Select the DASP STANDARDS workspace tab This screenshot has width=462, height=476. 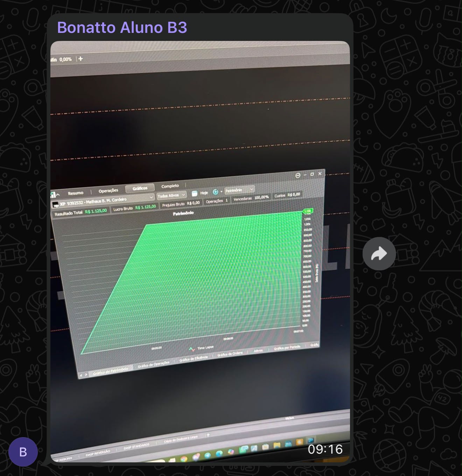(x=136, y=447)
